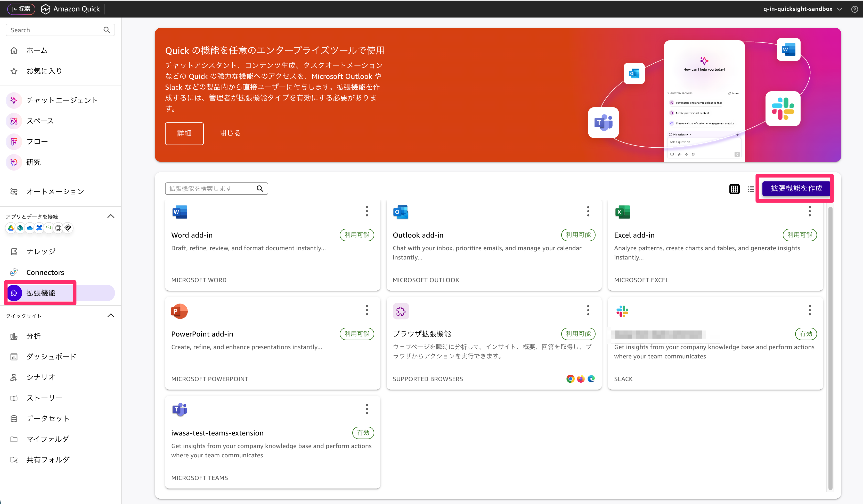Open ブラウザ拡張機能 options menu
Screen dimensions: 863x504
point(588,310)
